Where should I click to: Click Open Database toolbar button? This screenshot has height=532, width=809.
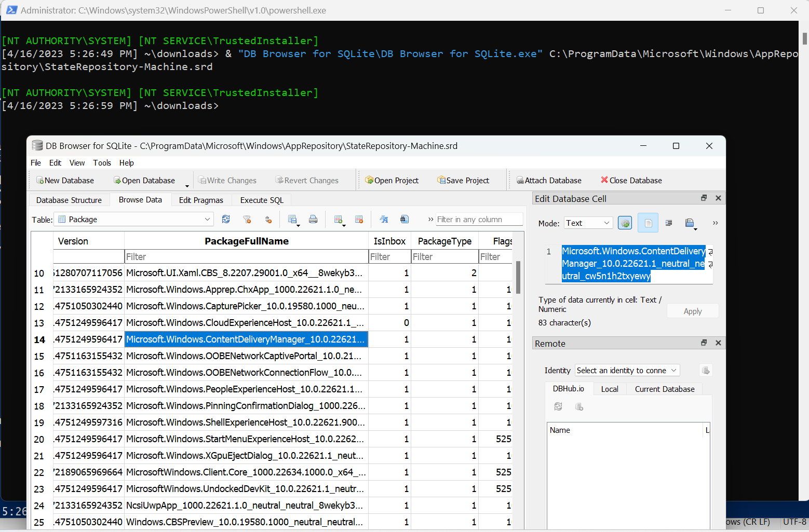pos(144,180)
